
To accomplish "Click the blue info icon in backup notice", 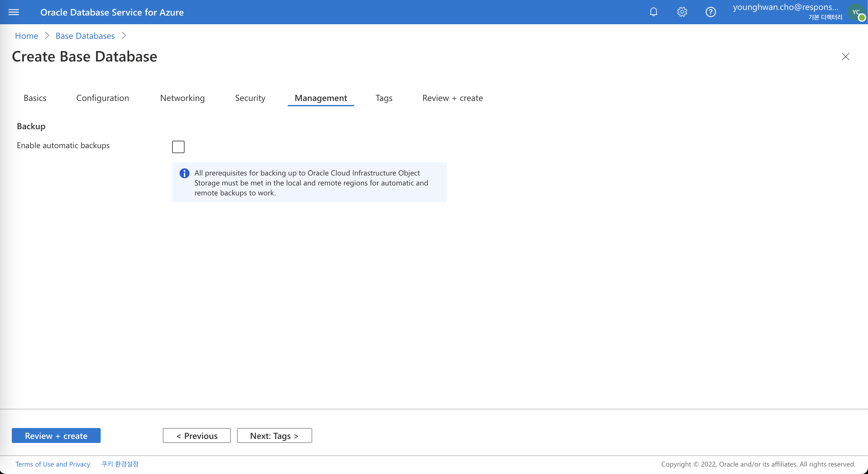I will (x=184, y=173).
